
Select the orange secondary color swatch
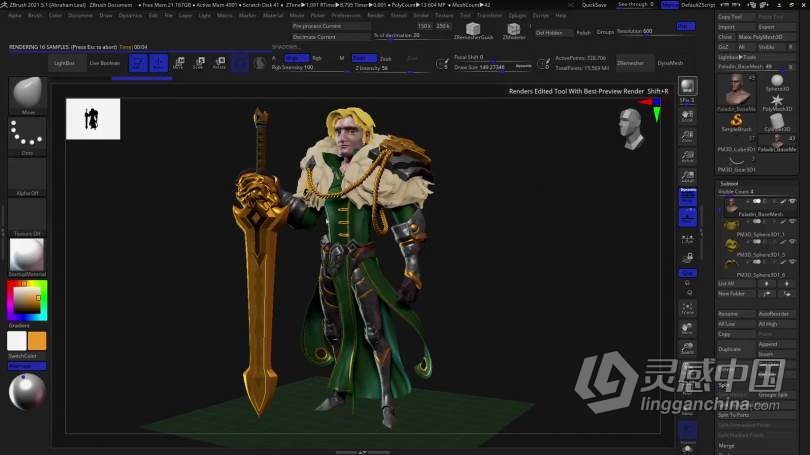37,341
